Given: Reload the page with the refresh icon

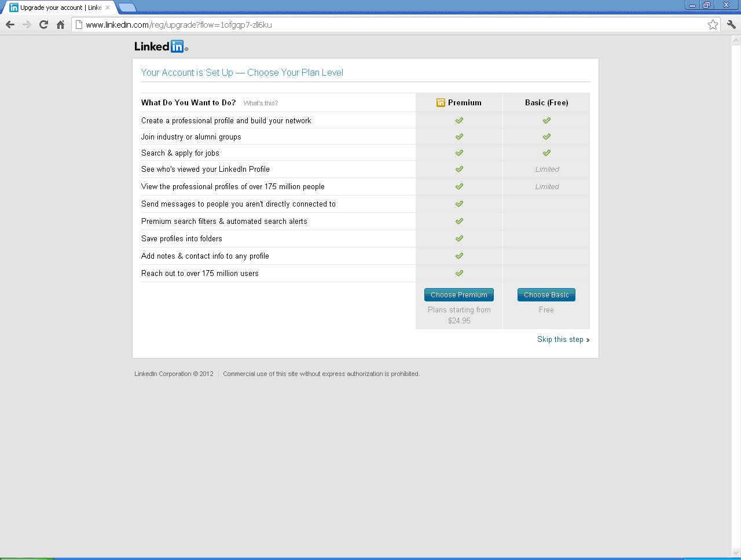Looking at the screenshot, I should click(43, 24).
